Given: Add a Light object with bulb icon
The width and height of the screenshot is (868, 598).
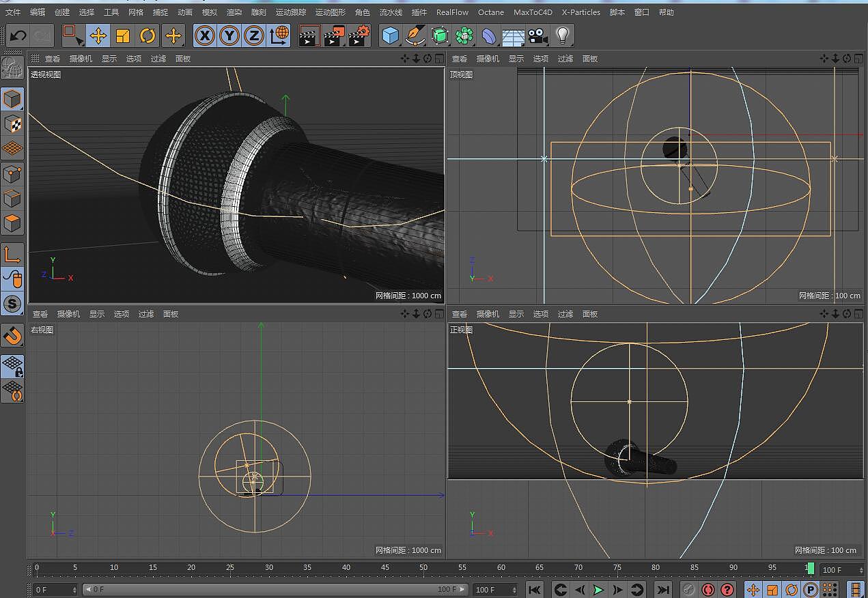Looking at the screenshot, I should [x=562, y=35].
